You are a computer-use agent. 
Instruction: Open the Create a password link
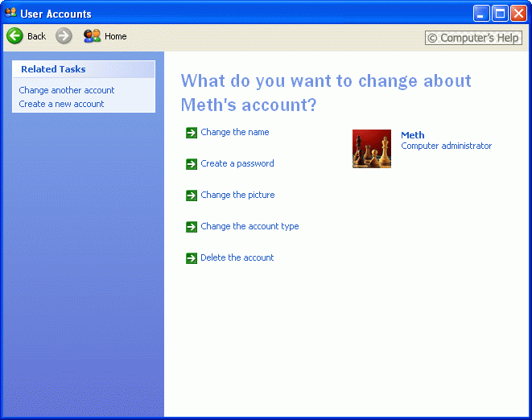coord(237,163)
